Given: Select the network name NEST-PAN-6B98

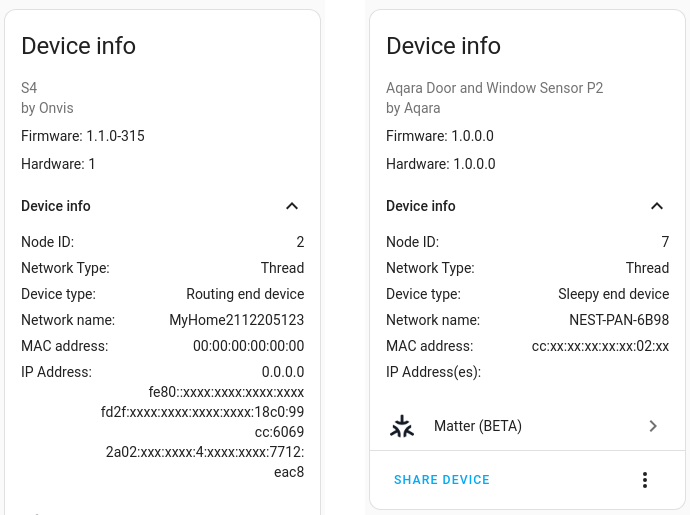Looking at the screenshot, I should coord(612,320).
